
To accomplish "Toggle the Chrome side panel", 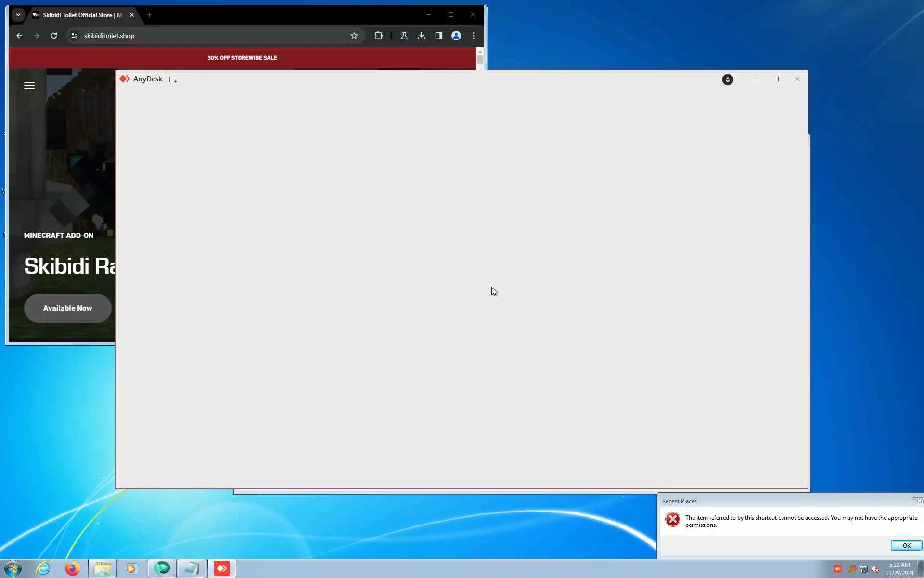I will point(438,36).
